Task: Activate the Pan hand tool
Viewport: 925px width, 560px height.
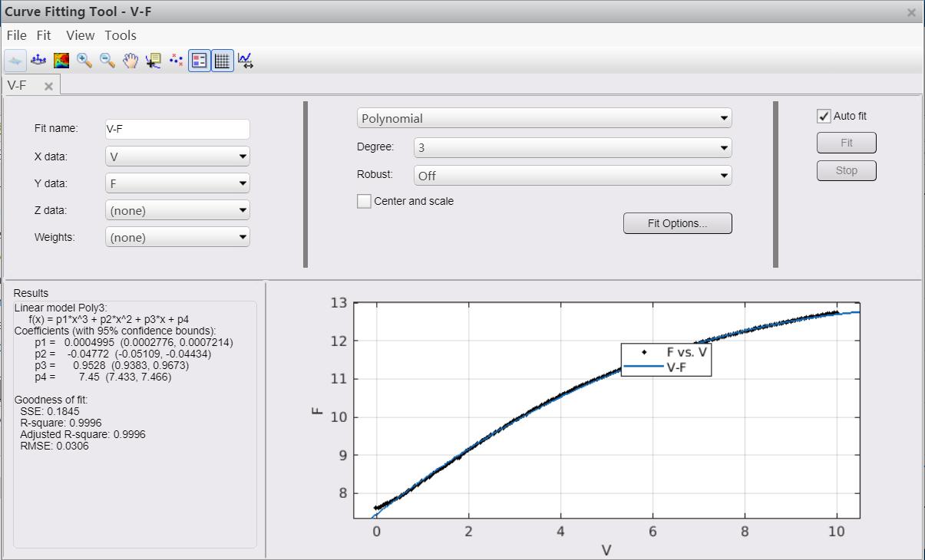Action: [x=130, y=61]
